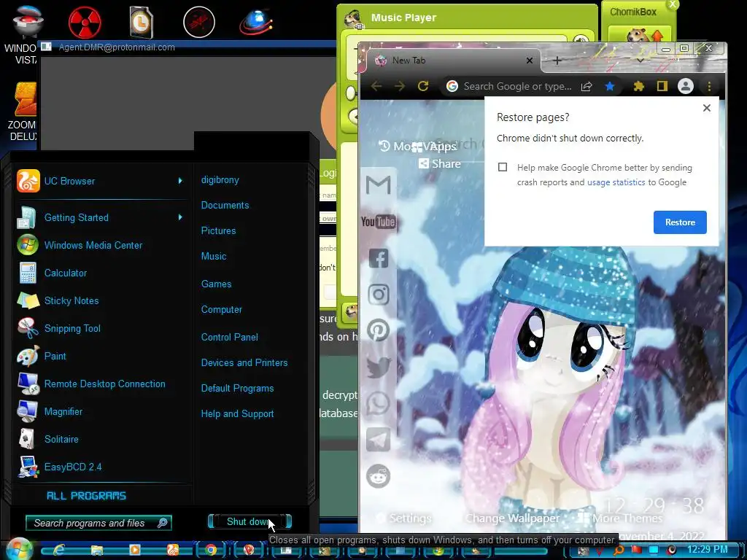Click Chrome back arrow

376,86
